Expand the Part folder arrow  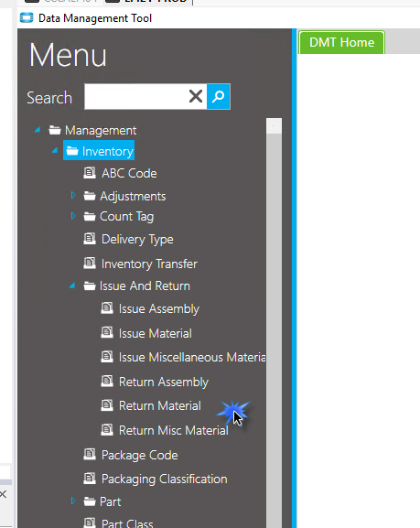click(x=73, y=501)
